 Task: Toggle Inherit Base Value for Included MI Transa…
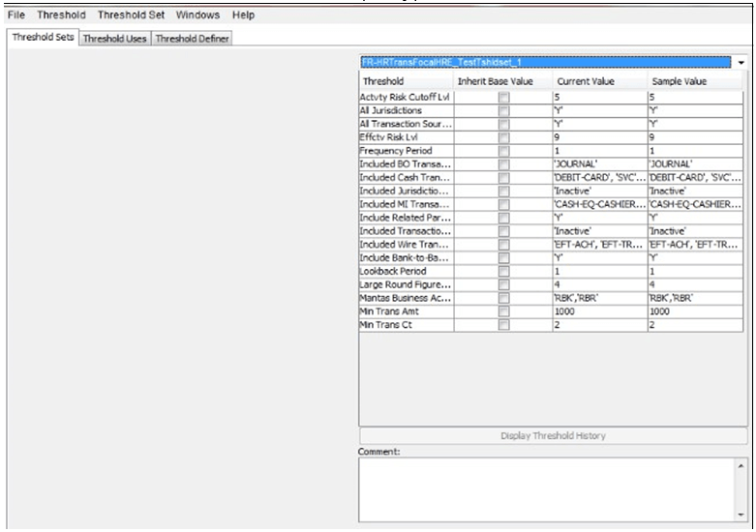[504, 204]
